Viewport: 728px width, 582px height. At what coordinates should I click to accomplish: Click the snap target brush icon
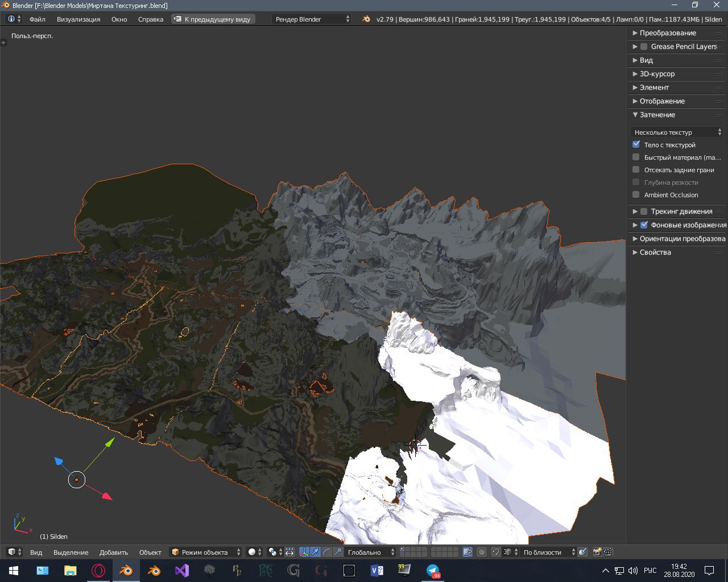click(x=582, y=552)
